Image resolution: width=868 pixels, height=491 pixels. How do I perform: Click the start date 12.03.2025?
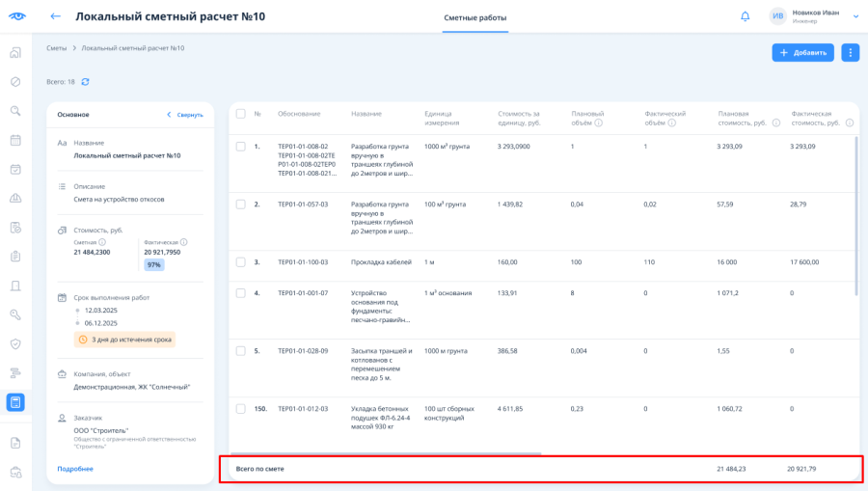coord(100,311)
